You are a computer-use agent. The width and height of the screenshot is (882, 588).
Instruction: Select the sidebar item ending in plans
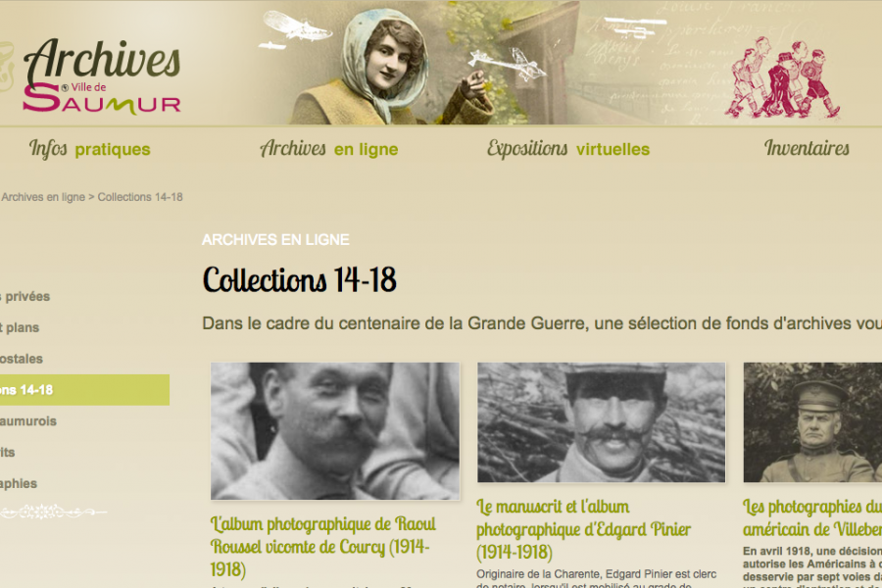tap(20, 327)
